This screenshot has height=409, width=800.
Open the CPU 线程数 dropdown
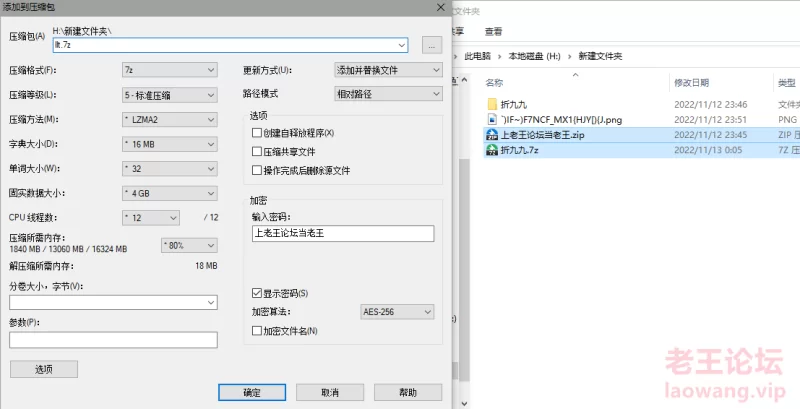click(151, 218)
